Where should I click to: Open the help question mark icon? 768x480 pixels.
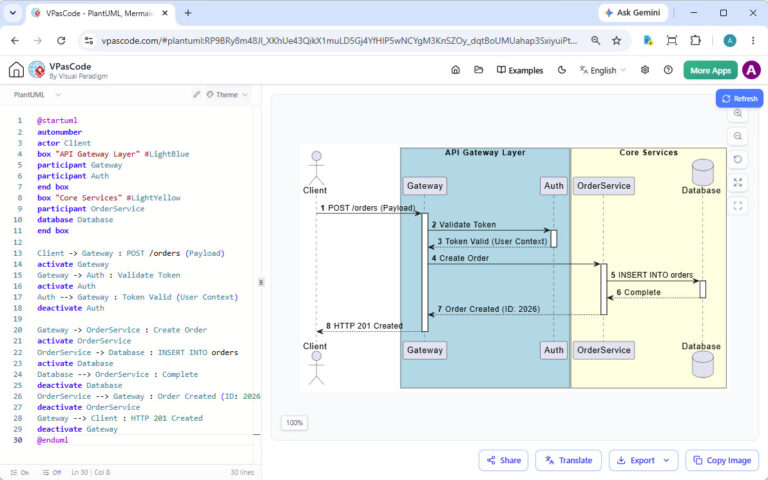pos(668,70)
